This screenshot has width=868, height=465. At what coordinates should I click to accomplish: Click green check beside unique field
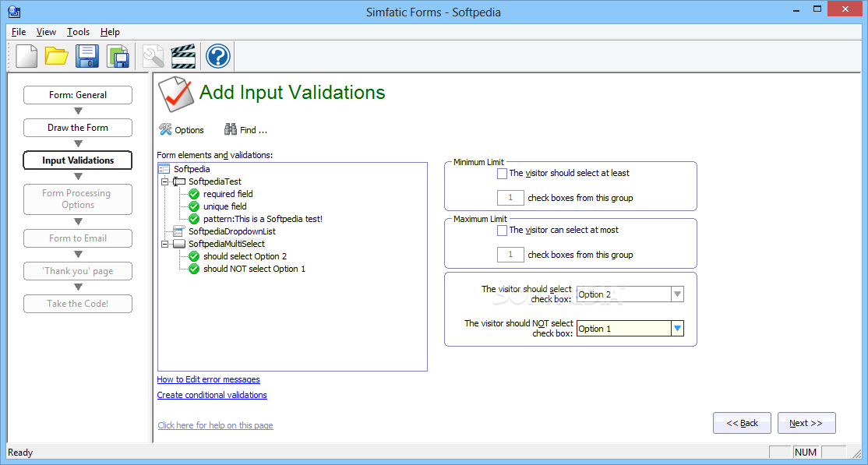point(194,206)
